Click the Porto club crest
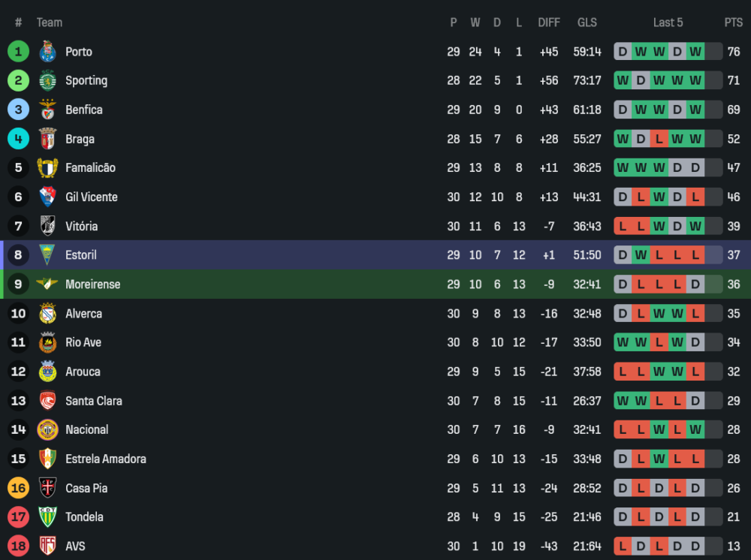Viewport: 751px width, 560px height. (x=48, y=52)
